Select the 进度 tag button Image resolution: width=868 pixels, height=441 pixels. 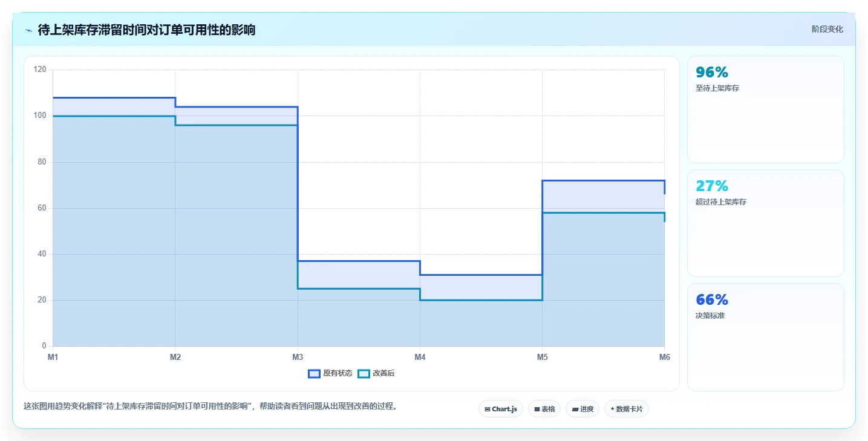[582, 409]
